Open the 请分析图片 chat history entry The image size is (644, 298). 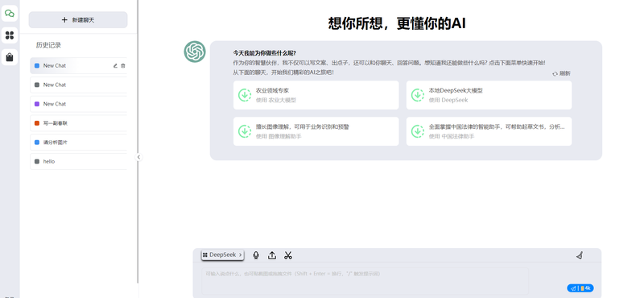78,143
